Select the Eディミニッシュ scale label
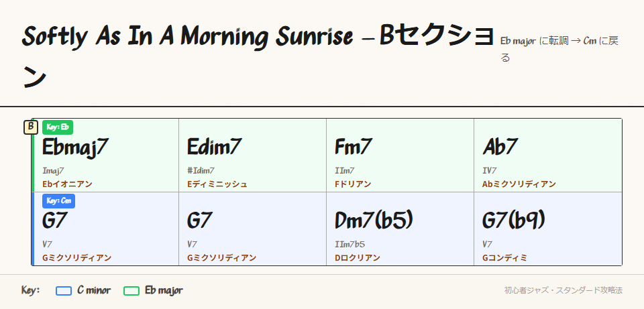Screen dimensions: 644x309 [x=217, y=184]
